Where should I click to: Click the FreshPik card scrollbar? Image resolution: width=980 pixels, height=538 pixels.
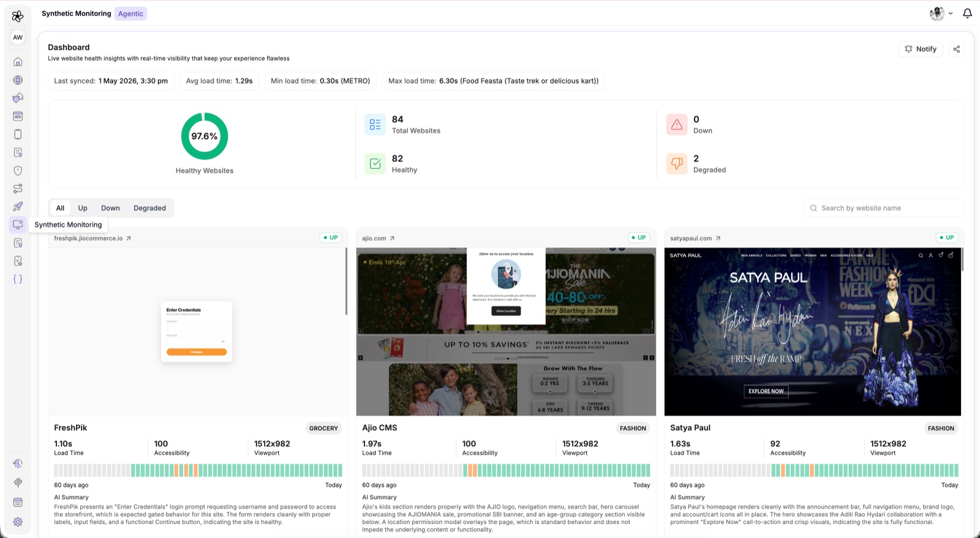click(x=346, y=282)
